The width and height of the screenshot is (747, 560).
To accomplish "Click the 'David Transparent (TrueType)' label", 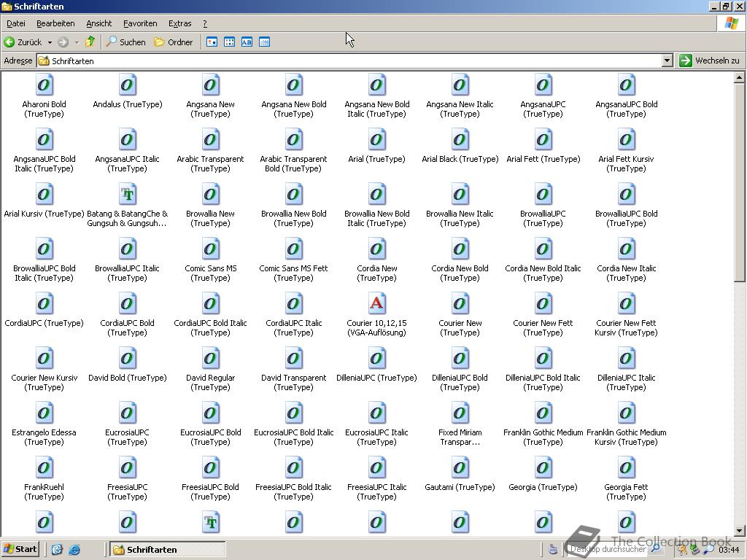I will tap(293, 382).
